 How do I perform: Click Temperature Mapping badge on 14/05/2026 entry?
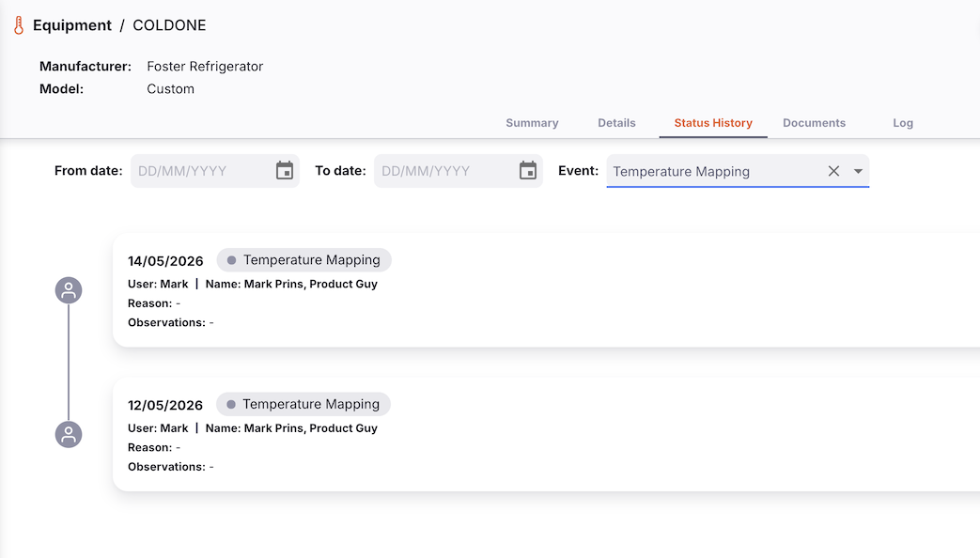303,260
